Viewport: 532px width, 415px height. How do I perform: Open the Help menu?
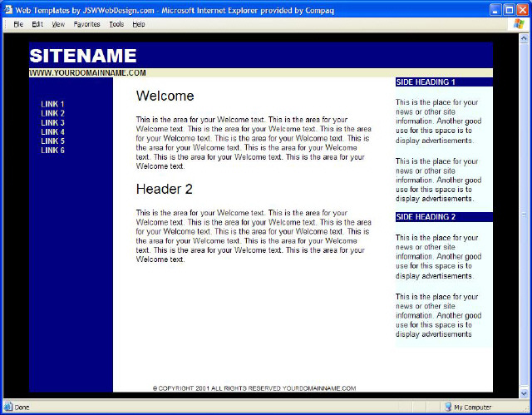click(x=139, y=24)
